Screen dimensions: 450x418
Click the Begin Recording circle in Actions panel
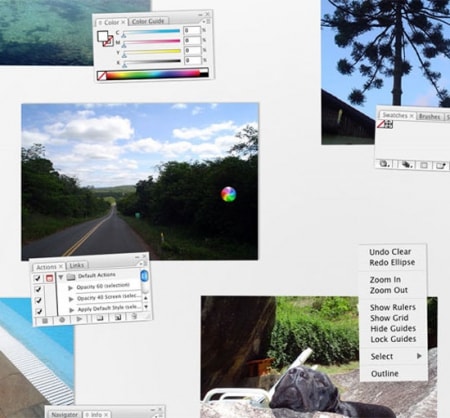(x=62, y=320)
